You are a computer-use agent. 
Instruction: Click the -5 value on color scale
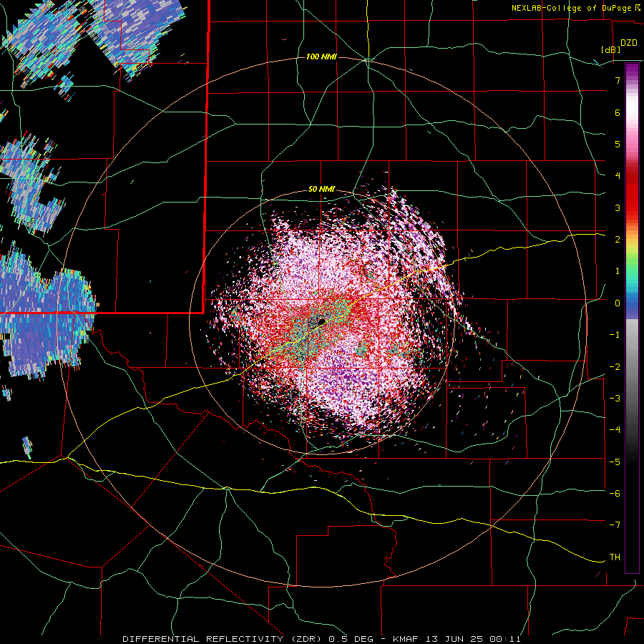click(x=615, y=462)
